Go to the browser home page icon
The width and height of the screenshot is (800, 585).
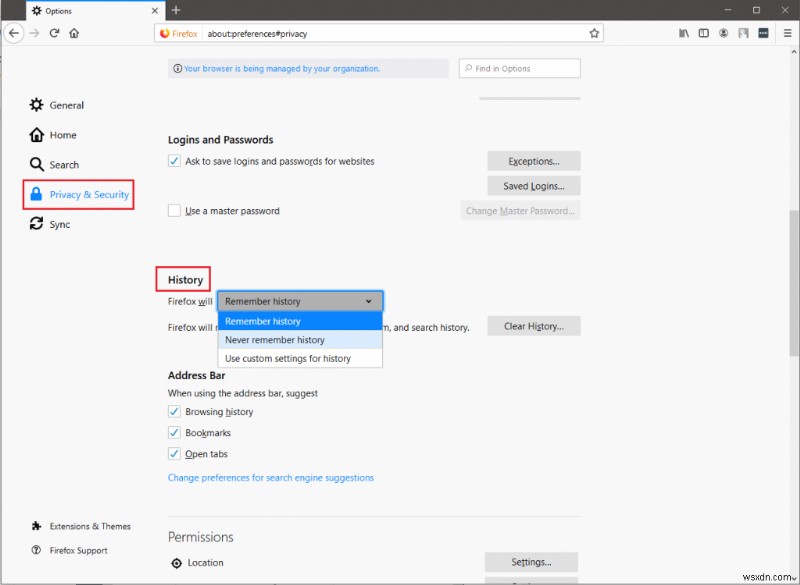(74, 33)
